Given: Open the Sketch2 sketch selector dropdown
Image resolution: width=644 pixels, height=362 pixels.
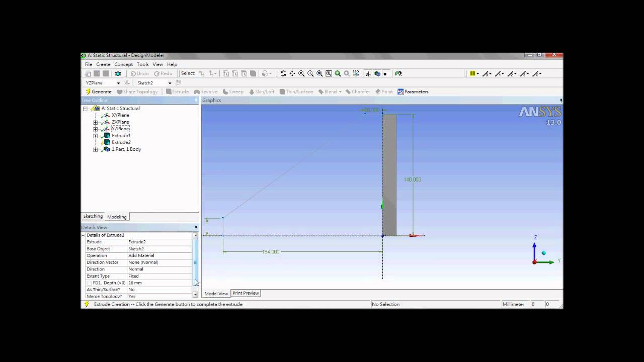Looking at the screenshot, I should (x=170, y=83).
